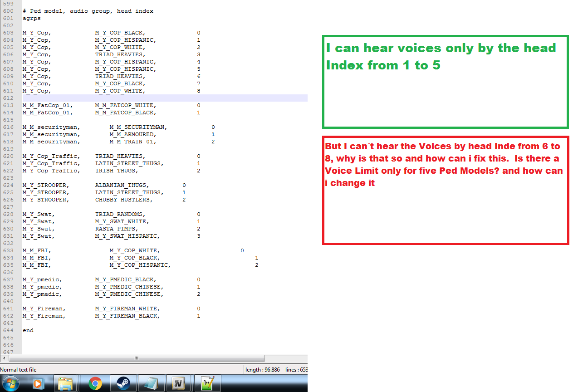Viewport: 578px width, 392px height.
Task: Click TRIAD_HEAVIES on the M_Y_Cop index 3 line
Action: point(121,54)
